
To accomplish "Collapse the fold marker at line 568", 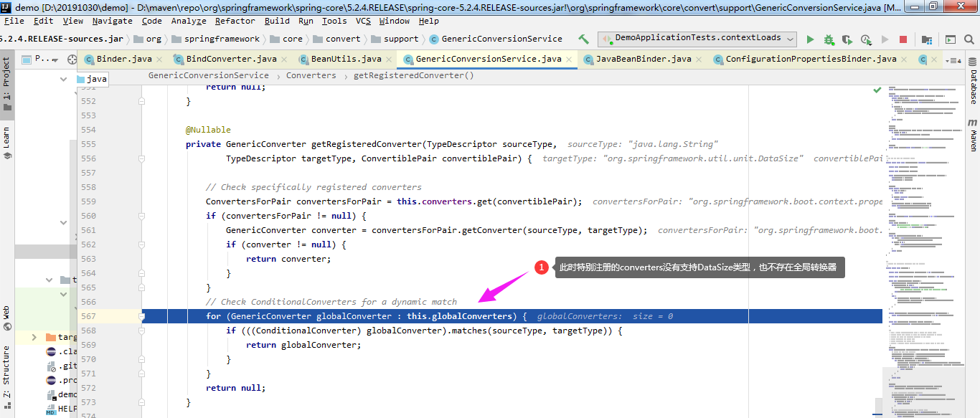I will (142, 331).
